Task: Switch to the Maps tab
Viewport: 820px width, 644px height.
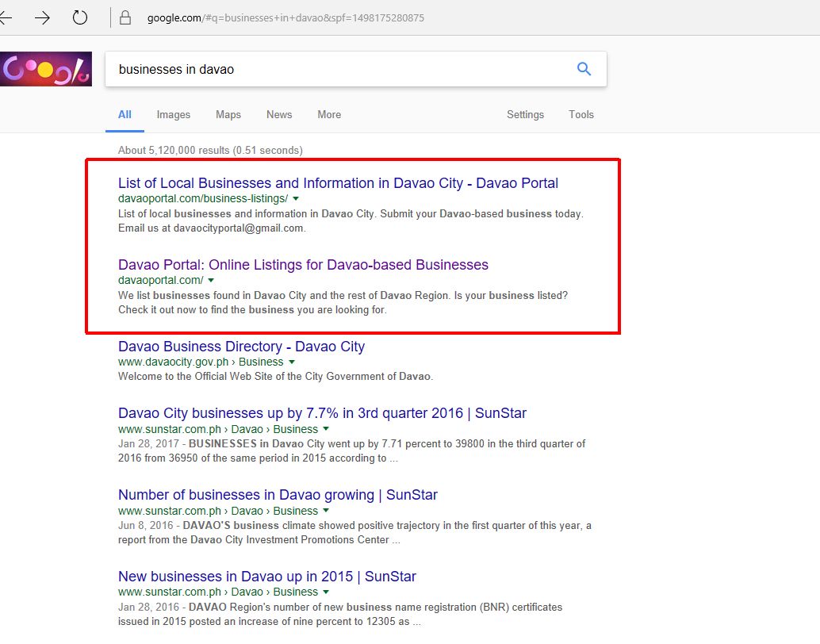Action: coord(228,114)
